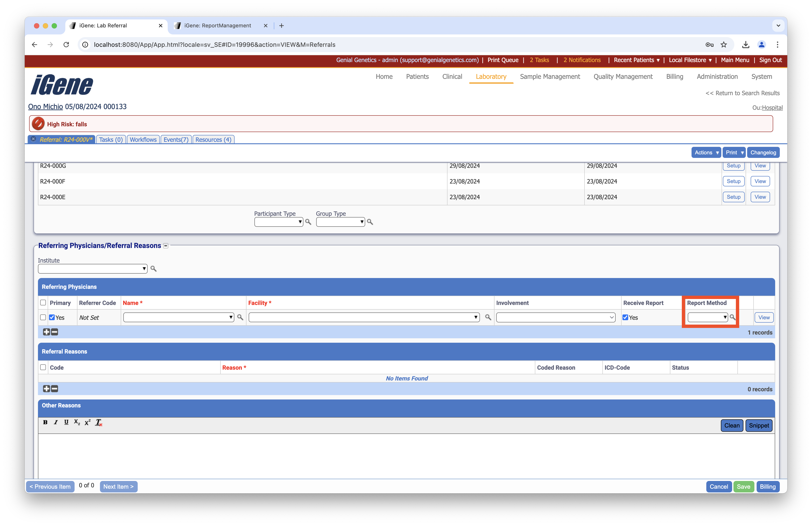The image size is (812, 526).
Task: Toggle Receive Report Yes checkbox
Action: (x=625, y=317)
